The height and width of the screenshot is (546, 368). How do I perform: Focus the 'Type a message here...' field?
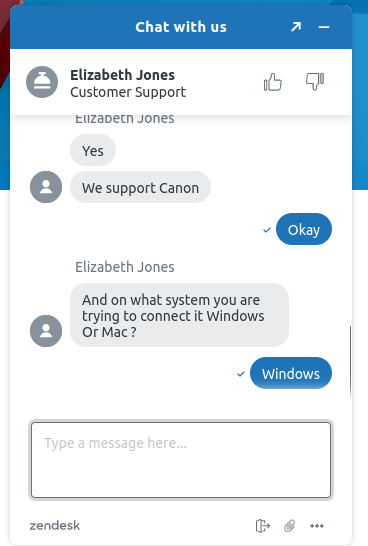pos(181,460)
